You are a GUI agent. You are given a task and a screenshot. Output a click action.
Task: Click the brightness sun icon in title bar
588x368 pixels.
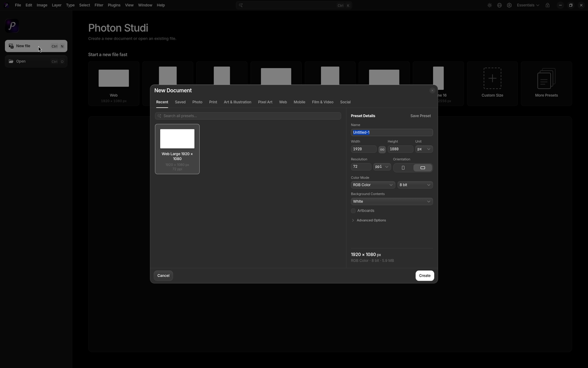coord(490,5)
